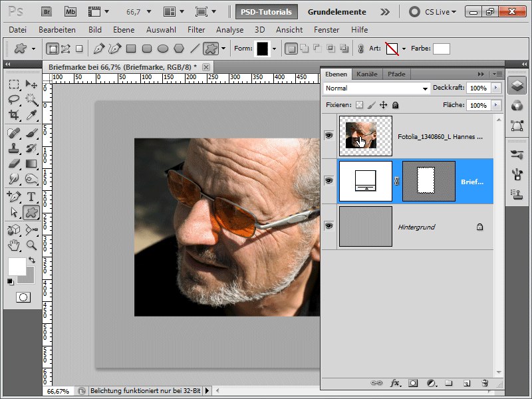This screenshot has width=532, height=399.
Task: Choose the Line shape in options bar
Action: click(x=195, y=49)
